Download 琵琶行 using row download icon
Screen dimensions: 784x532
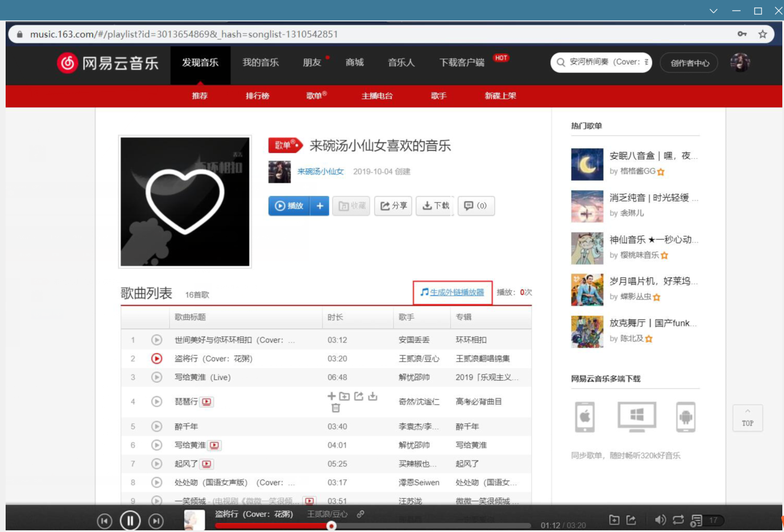coord(372,396)
